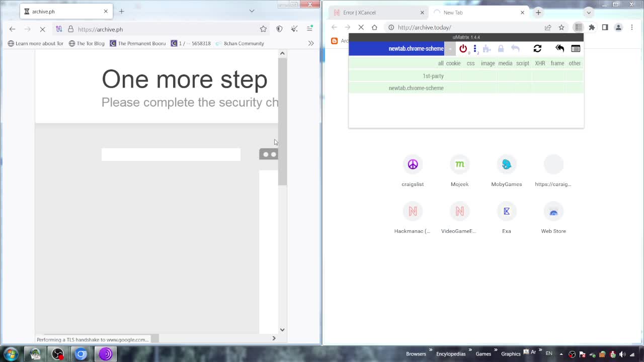Open The Tor Blog bookmark

click(87, 43)
